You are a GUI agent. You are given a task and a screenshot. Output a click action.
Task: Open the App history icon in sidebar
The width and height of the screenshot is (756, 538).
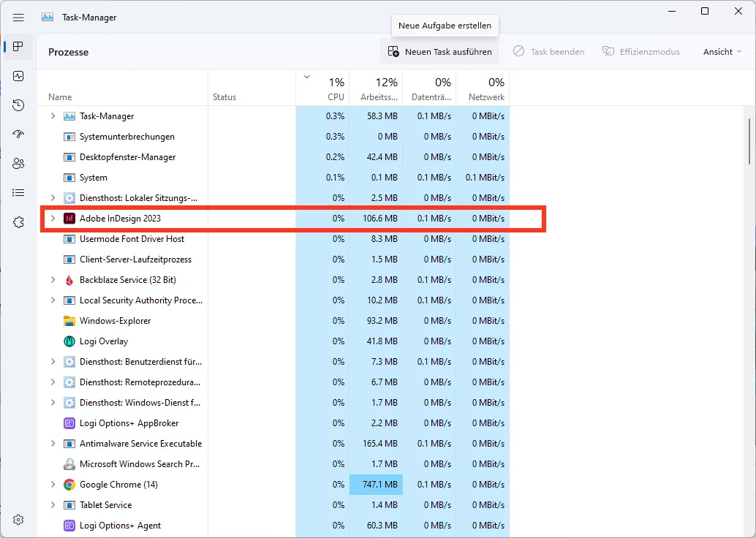18,105
